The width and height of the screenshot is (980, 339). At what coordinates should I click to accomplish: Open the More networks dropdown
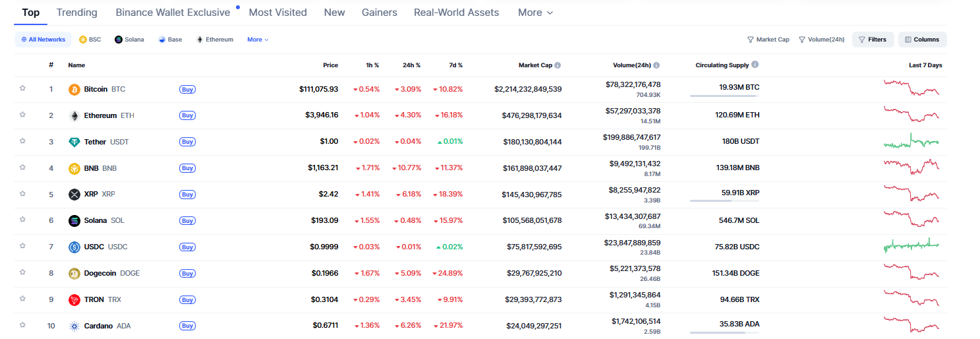click(258, 40)
